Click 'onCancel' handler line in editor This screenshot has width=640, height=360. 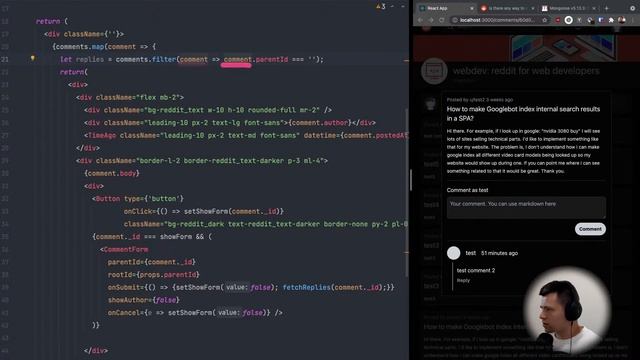(195, 313)
